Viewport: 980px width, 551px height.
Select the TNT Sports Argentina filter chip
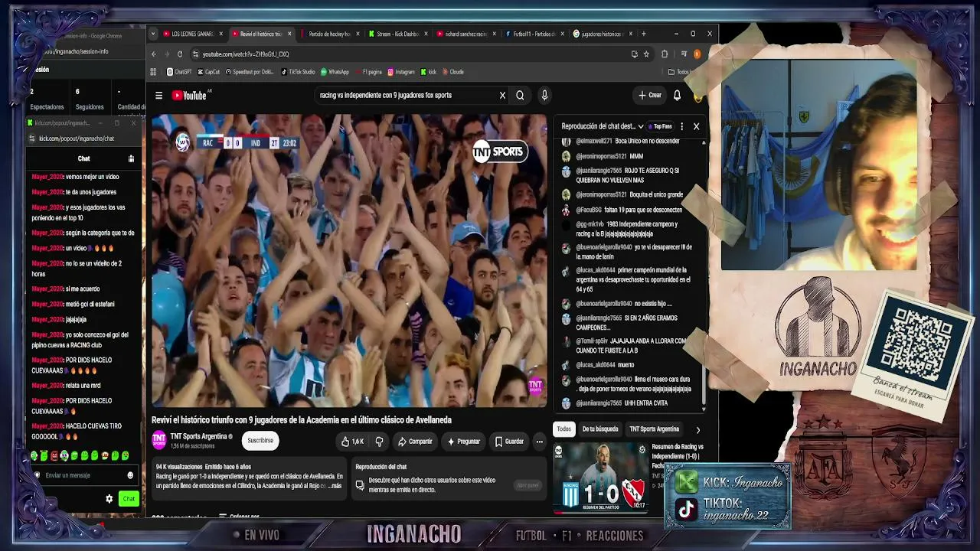click(654, 429)
